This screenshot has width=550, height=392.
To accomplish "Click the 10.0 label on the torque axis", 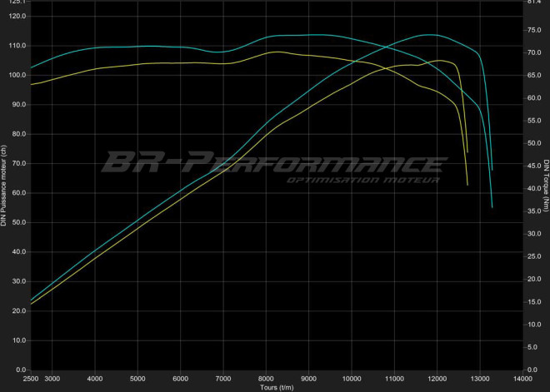I will coord(535,324).
